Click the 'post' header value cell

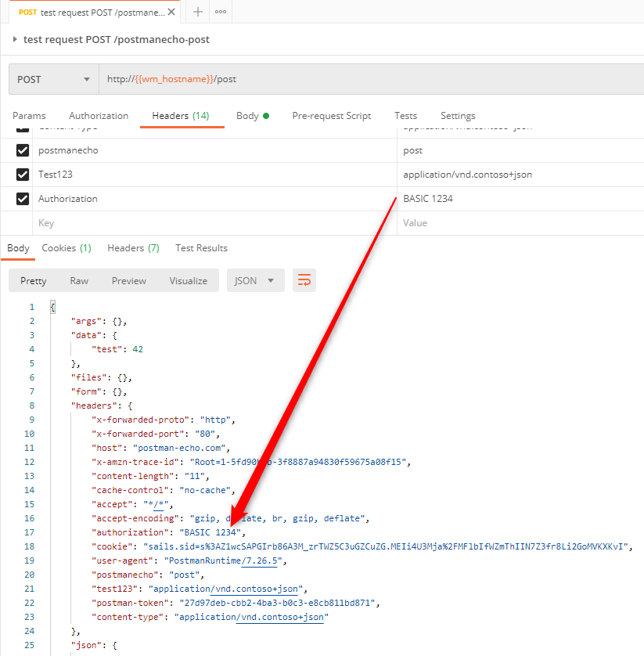(x=520, y=150)
